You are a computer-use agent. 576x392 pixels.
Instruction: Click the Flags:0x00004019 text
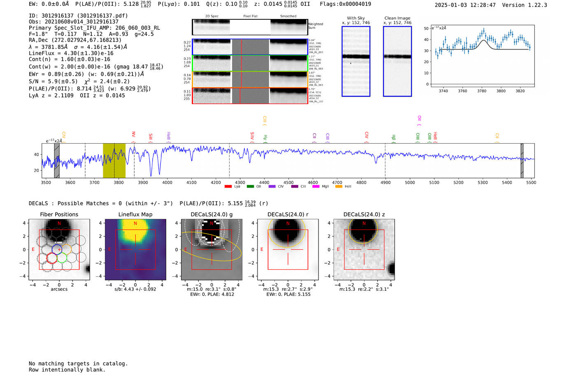coord(346,4)
